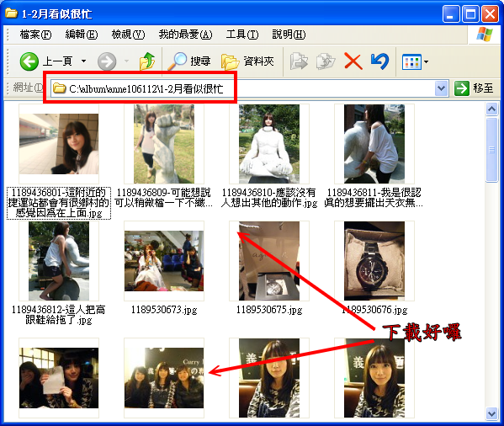Image resolution: width=504 pixels, height=426 pixels.
Task: Click the Copy To folder icon
Action: click(326, 61)
